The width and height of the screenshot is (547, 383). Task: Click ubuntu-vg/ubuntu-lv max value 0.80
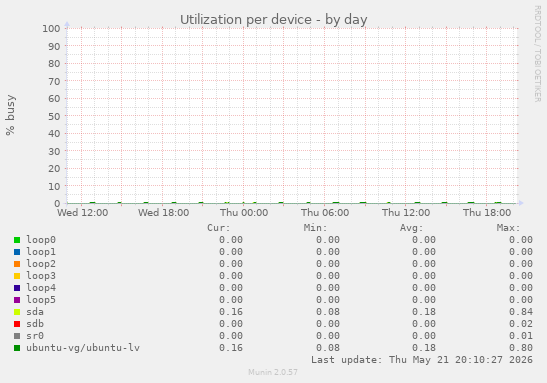coord(520,348)
